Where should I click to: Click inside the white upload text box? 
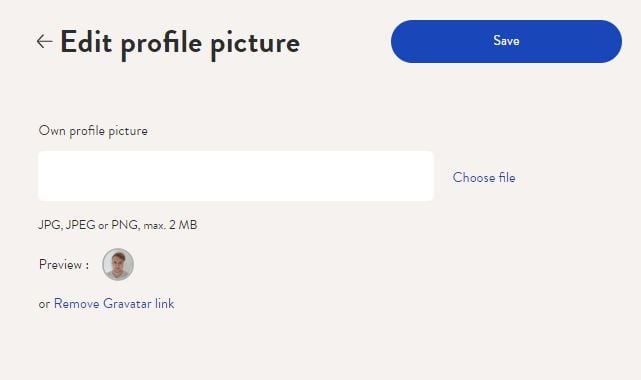(236, 176)
